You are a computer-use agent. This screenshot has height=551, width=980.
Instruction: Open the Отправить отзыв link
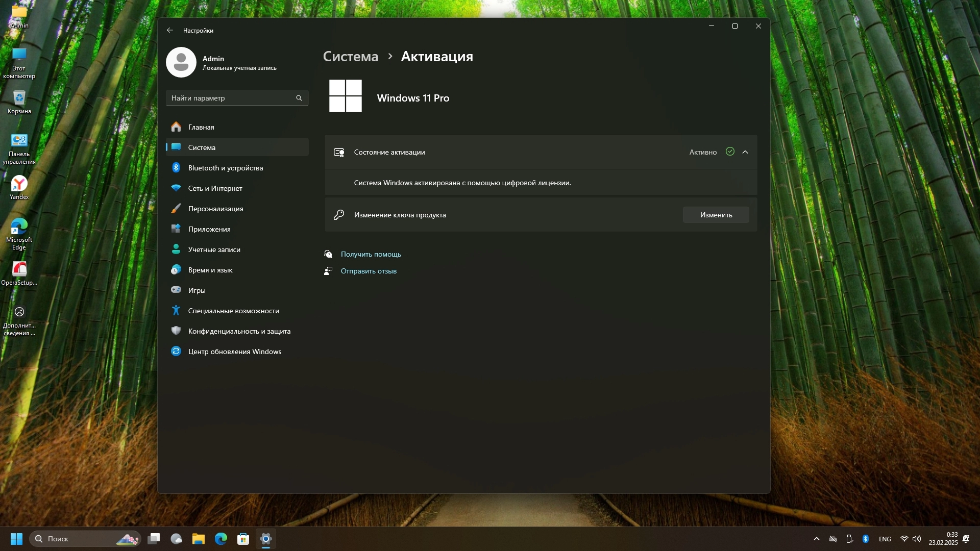(368, 271)
